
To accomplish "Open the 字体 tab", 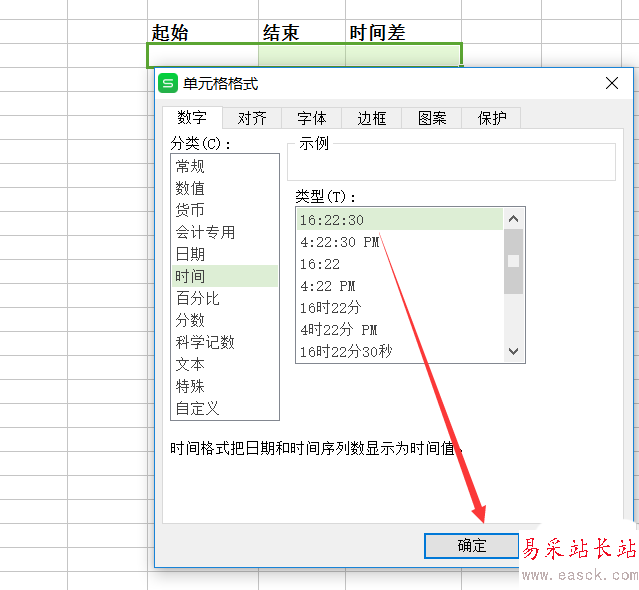I will coord(312,118).
